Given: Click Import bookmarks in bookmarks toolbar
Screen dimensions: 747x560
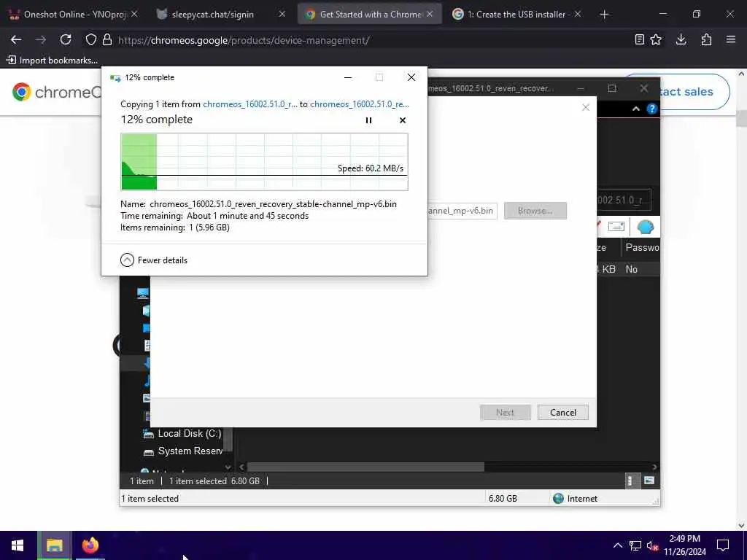Looking at the screenshot, I should pos(52,60).
